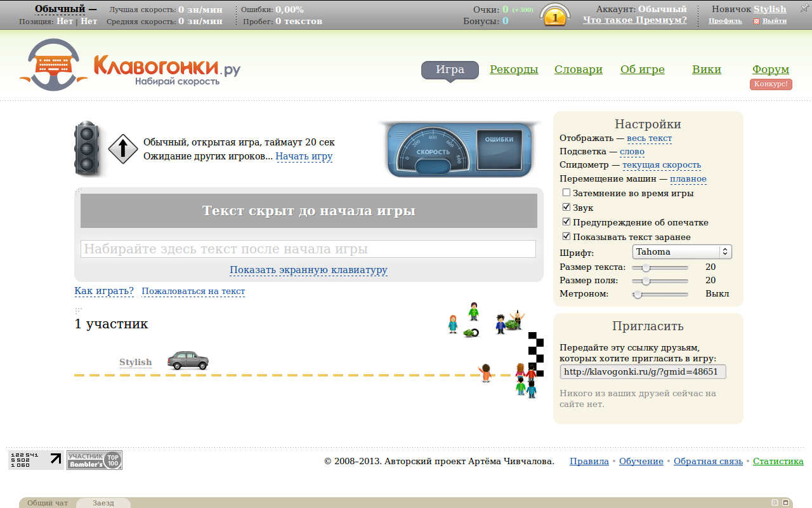The image size is (812, 508).
Task: Toggle Предупреждение об опечатке checkbox
Action: pyautogui.click(x=566, y=222)
